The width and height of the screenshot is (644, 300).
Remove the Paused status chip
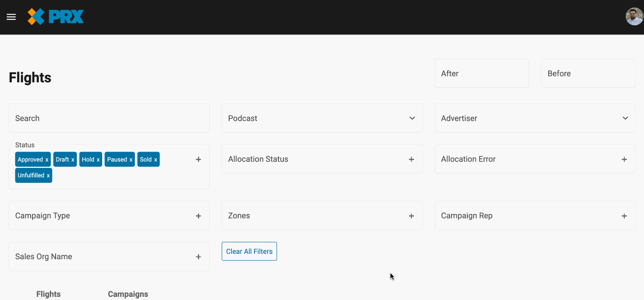[131, 160]
